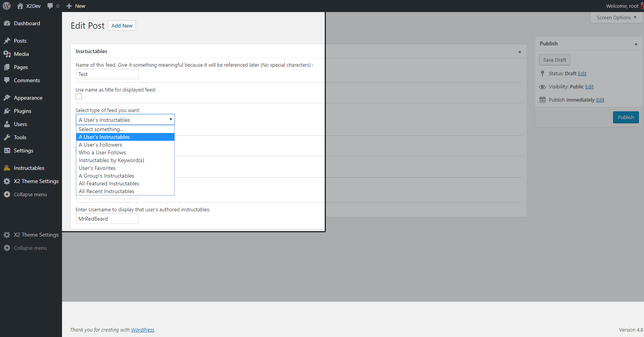Choose 'A Group's Instructables' option

(125, 176)
